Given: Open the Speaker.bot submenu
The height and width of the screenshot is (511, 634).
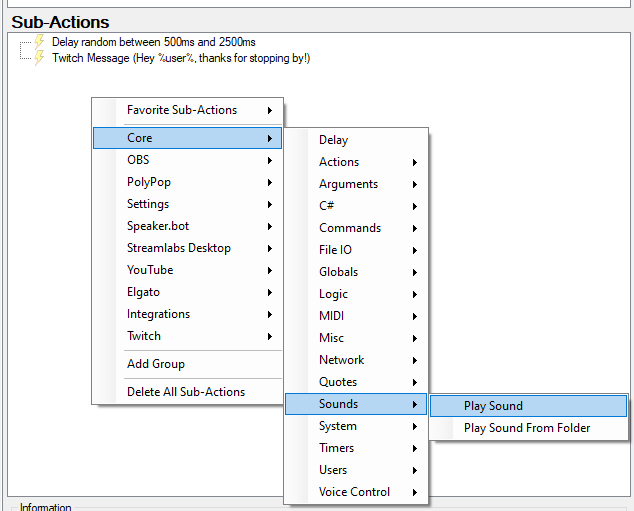Looking at the screenshot, I should click(187, 226).
